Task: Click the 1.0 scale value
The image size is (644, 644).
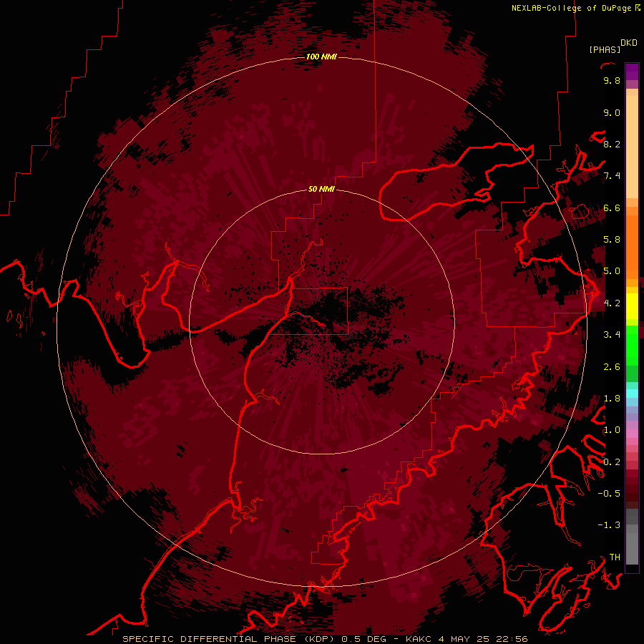Action: [612, 430]
